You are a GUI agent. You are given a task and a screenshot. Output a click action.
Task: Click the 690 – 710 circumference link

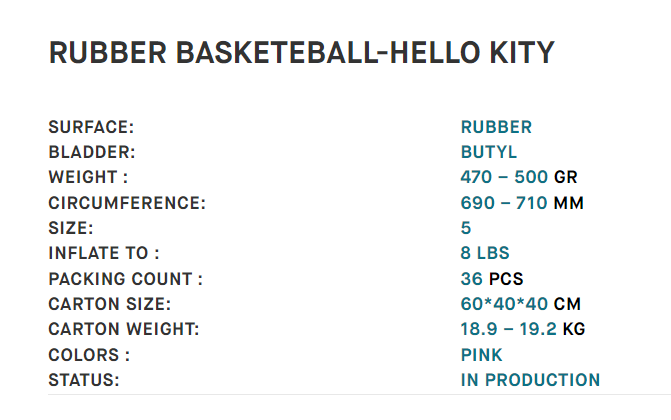click(x=504, y=203)
